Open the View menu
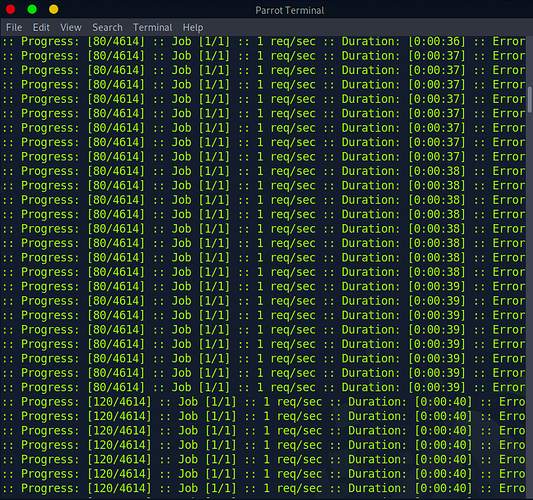 71,27
